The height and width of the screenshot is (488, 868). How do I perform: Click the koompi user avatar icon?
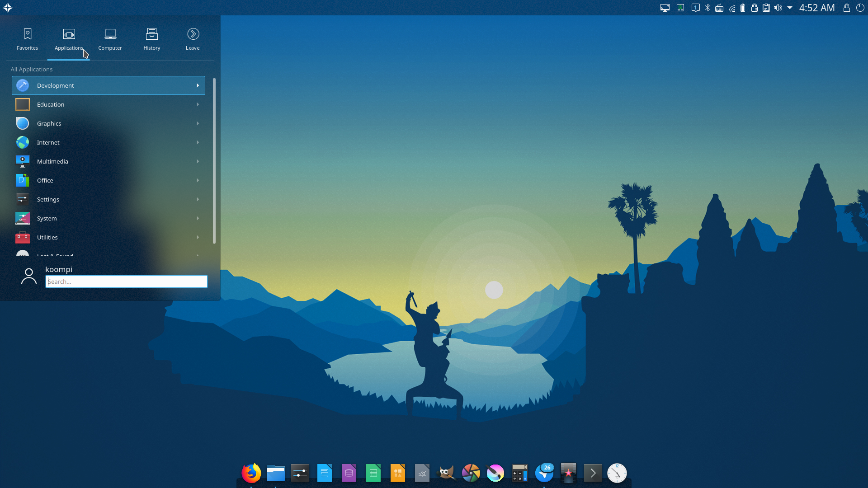pos(29,276)
